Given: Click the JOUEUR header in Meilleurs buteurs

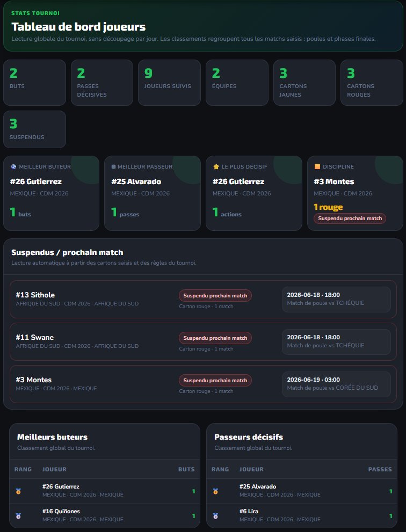Looking at the screenshot, I should [54, 469].
